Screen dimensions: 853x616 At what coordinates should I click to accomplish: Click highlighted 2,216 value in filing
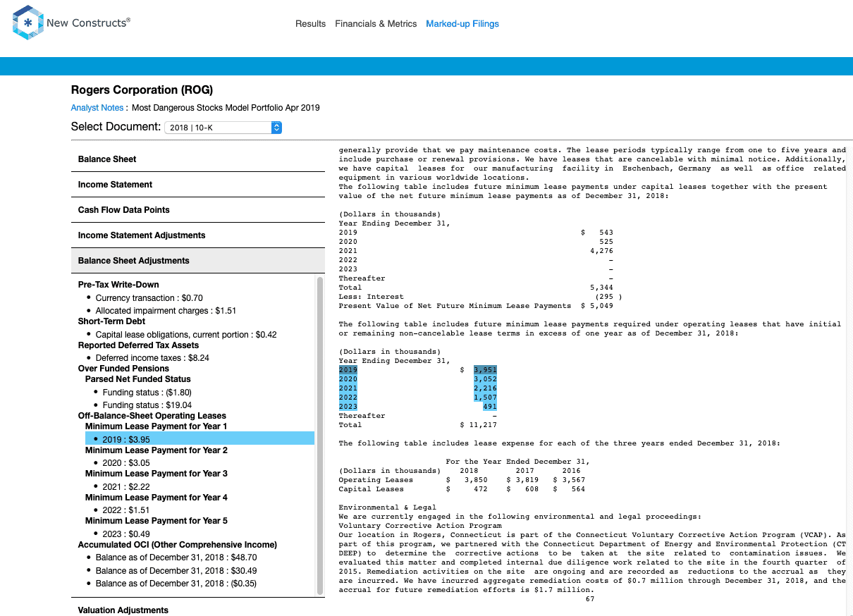click(486, 388)
